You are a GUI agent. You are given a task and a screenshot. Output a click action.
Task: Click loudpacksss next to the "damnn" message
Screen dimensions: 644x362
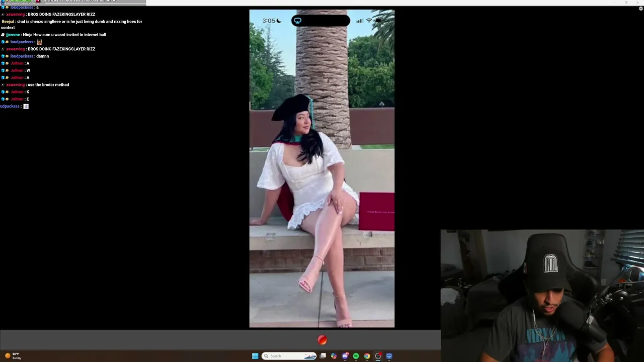(x=22, y=56)
